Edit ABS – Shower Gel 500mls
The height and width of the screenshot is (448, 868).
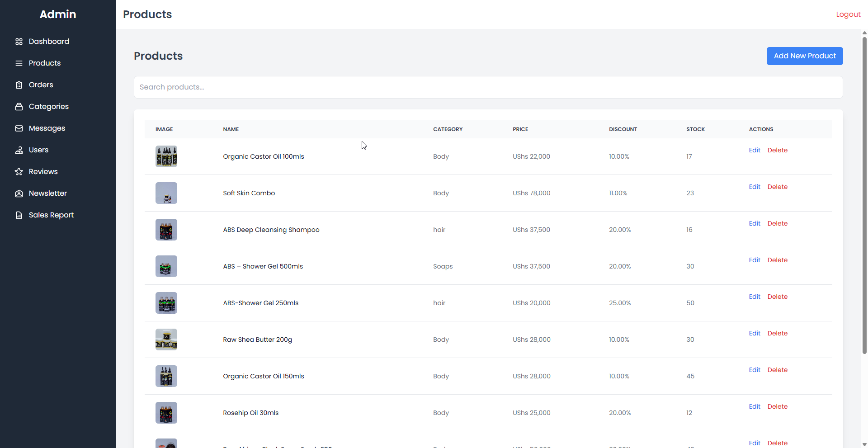coord(755,260)
